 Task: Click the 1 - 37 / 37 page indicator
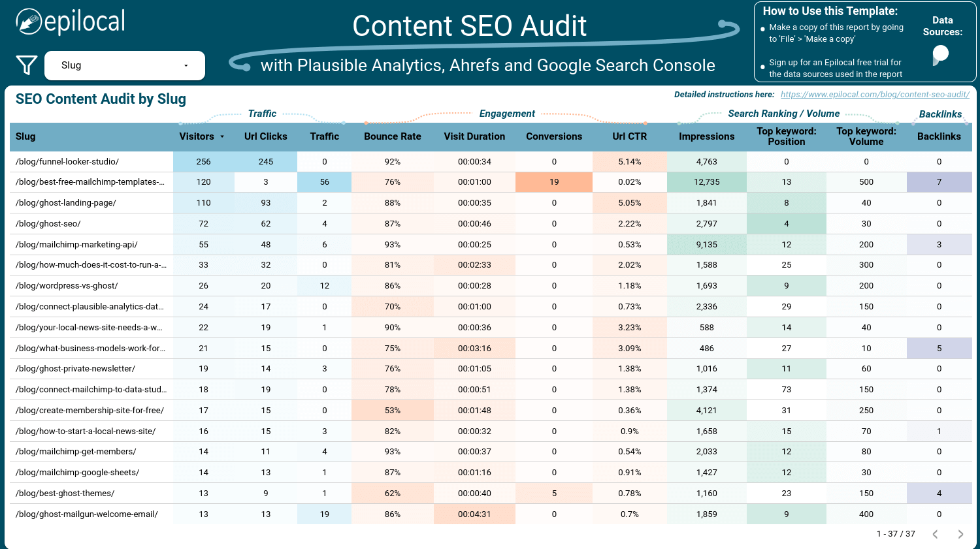tap(895, 534)
